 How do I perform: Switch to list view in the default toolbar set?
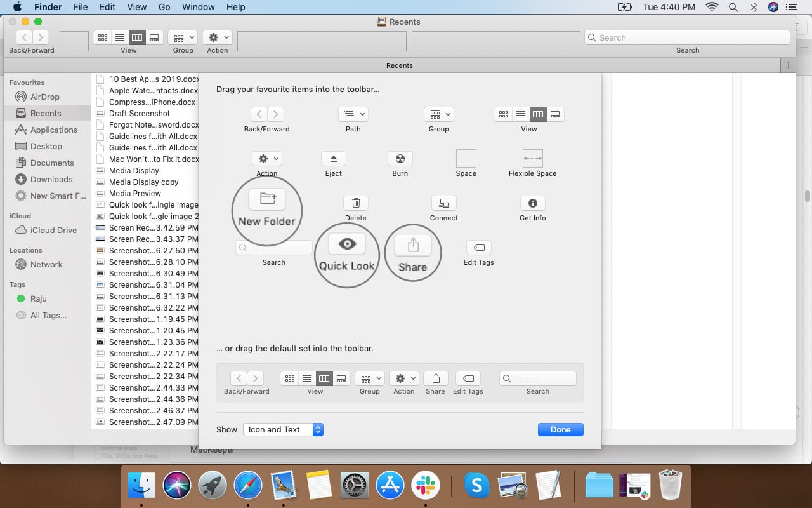pyautogui.click(x=307, y=378)
